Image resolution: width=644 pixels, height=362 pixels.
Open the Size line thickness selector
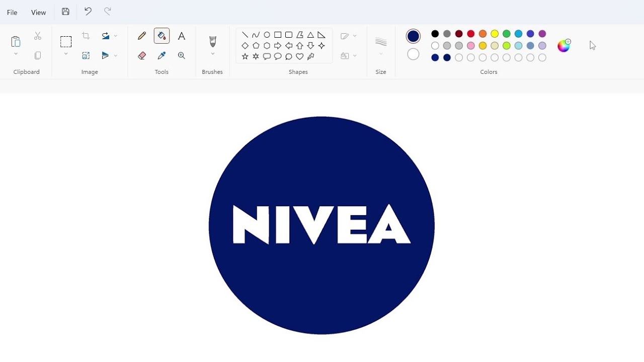(381, 42)
